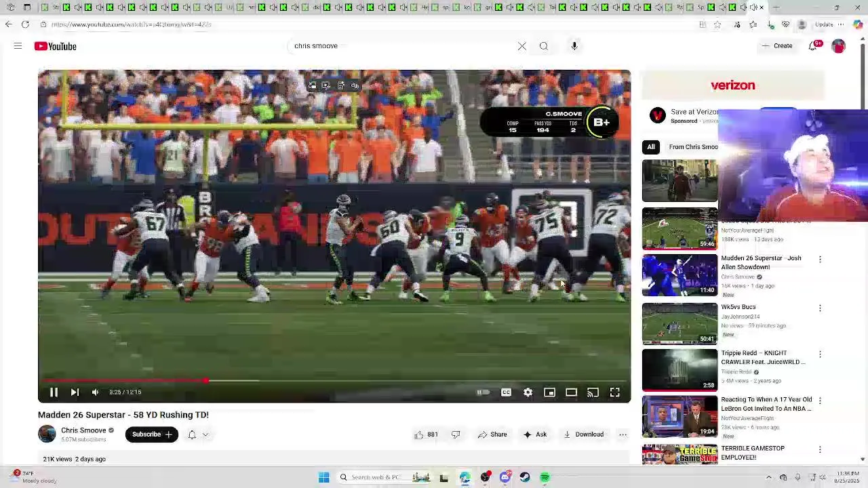
Task: Toggle the autoplay switch
Action: click(483, 392)
